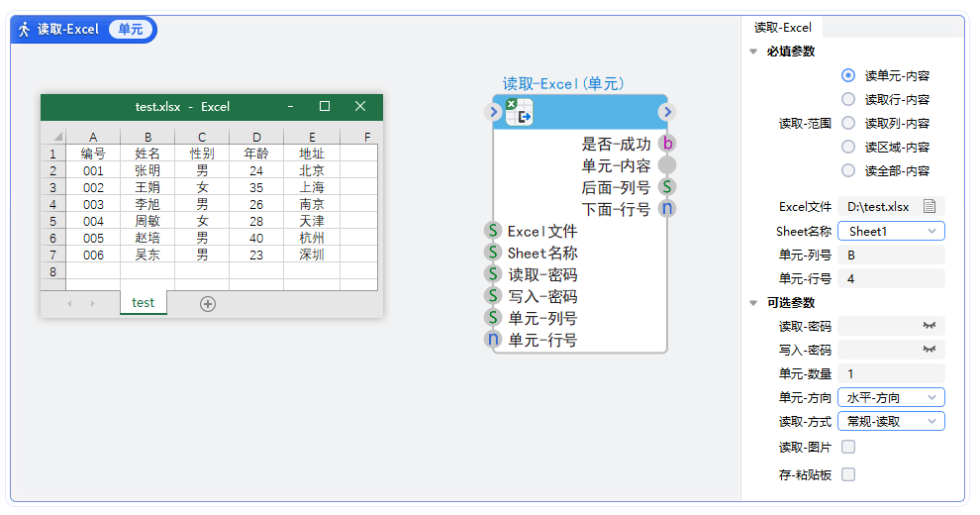
Task: Click the file browse icon beside D:\test.xlsx
Action: coord(929,207)
